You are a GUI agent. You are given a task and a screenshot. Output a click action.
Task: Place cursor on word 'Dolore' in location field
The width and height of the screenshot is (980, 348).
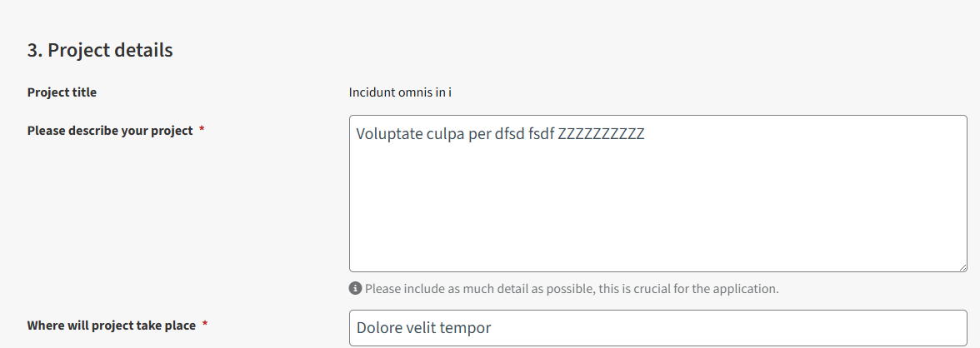pos(377,328)
